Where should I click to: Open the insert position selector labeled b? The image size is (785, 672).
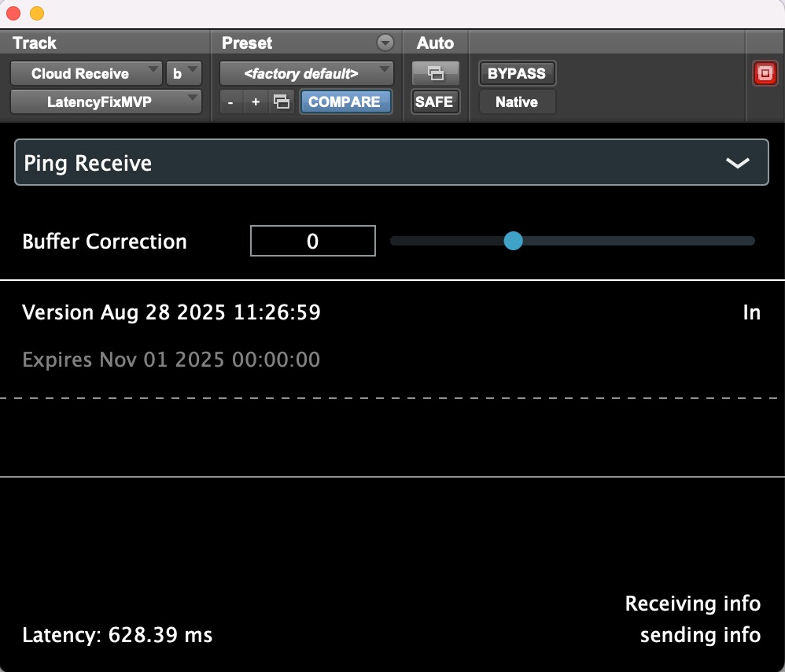[184, 73]
